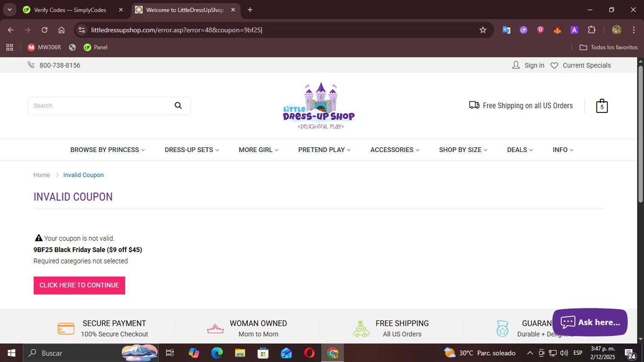The width and height of the screenshot is (644, 362).
Task: Bookmark this page with star icon
Action: [483, 30]
